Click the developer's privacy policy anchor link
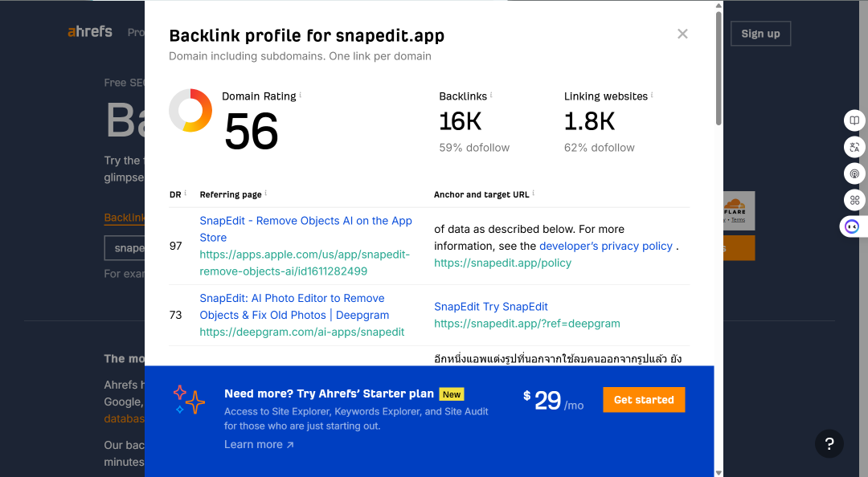This screenshot has width=868, height=477. coord(606,247)
